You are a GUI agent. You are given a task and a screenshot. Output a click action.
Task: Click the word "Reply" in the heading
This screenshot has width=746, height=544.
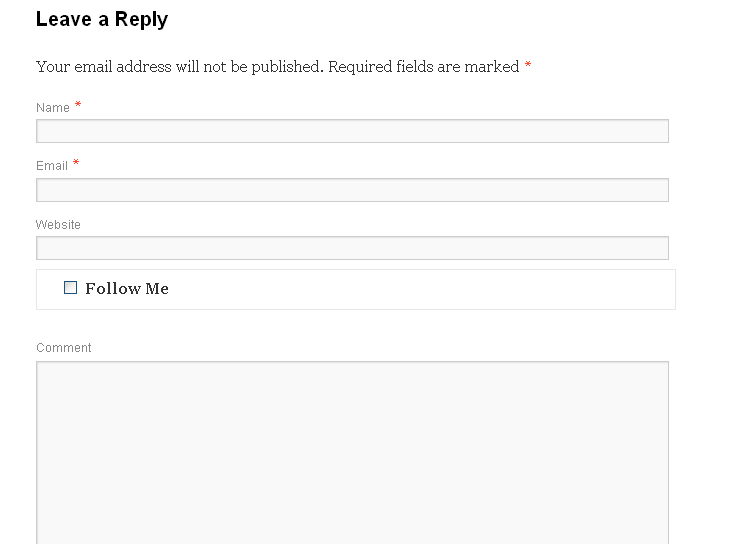[x=141, y=19]
